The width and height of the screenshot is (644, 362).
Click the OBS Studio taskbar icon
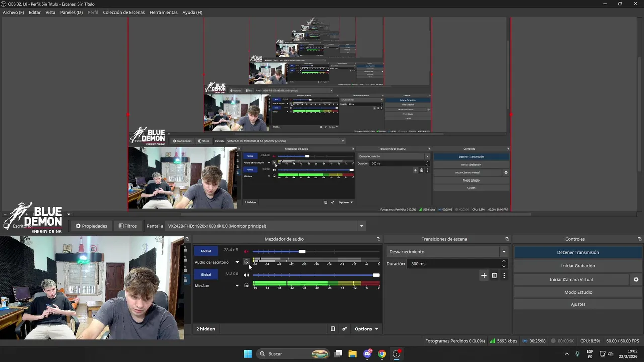point(397,354)
